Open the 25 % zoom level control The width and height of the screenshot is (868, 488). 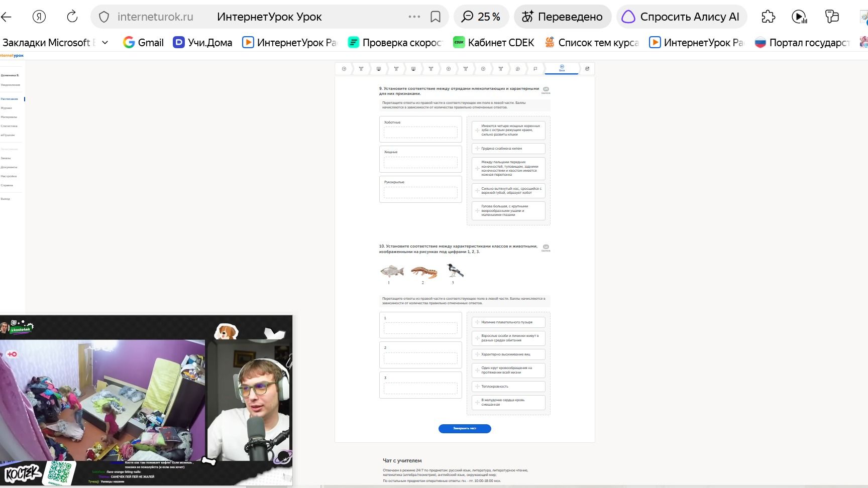[481, 17]
